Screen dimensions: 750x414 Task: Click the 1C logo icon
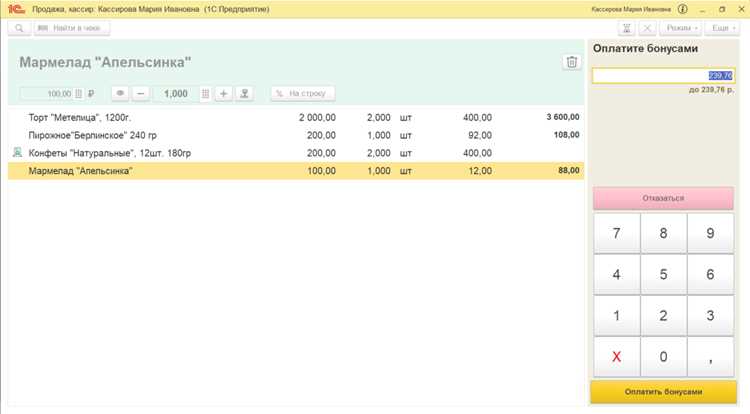coord(16,9)
